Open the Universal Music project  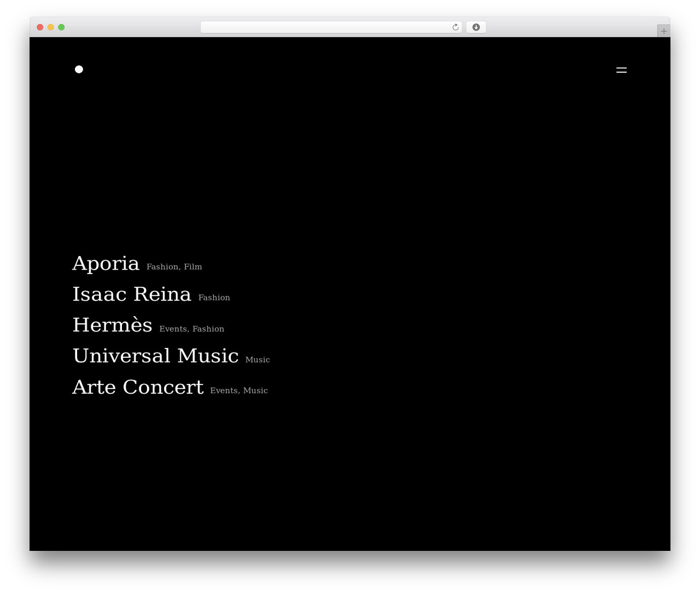click(155, 356)
